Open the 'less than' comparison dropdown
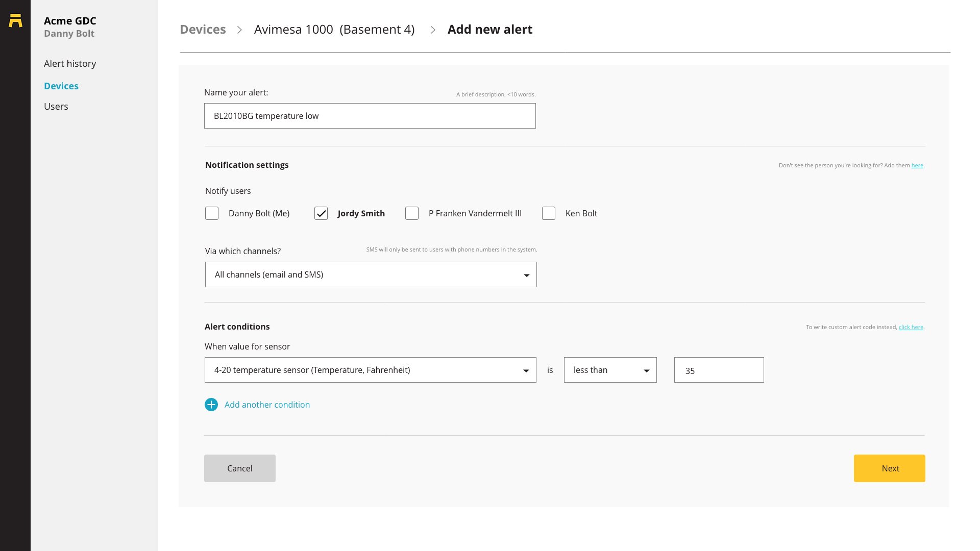The image size is (980, 551). (x=610, y=370)
